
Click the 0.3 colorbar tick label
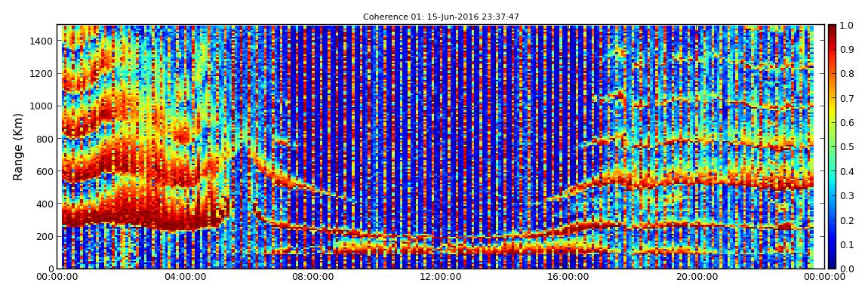[846, 196]
